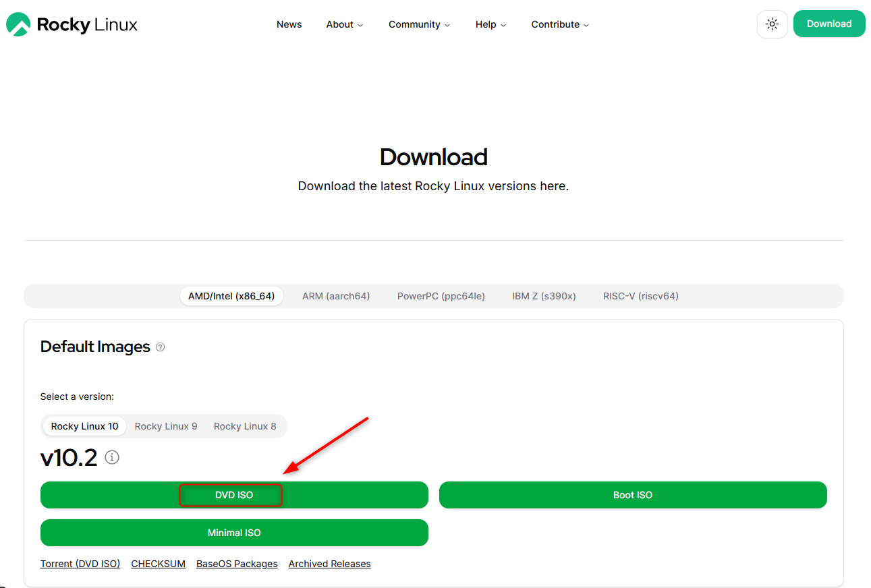Click the v10.2 version number
Viewport: 871px width, 588px height.
click(69, 458)
